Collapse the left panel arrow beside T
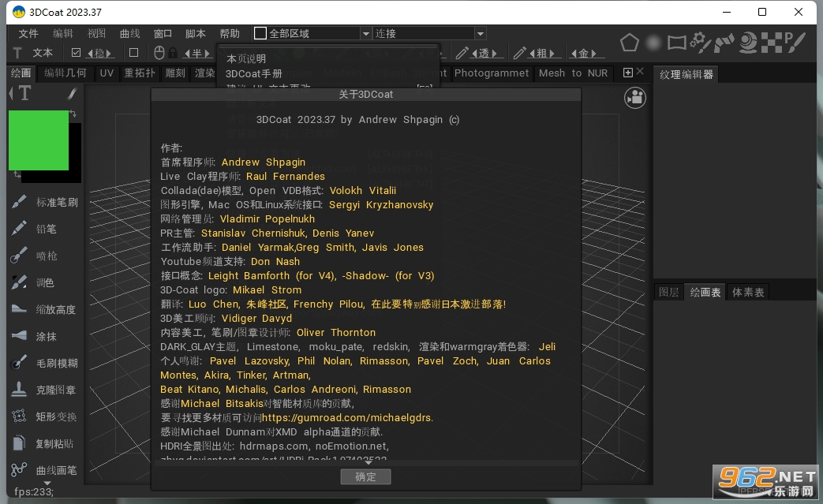Image resolution: width=823 pixels, height=504 pixels. 11,93
